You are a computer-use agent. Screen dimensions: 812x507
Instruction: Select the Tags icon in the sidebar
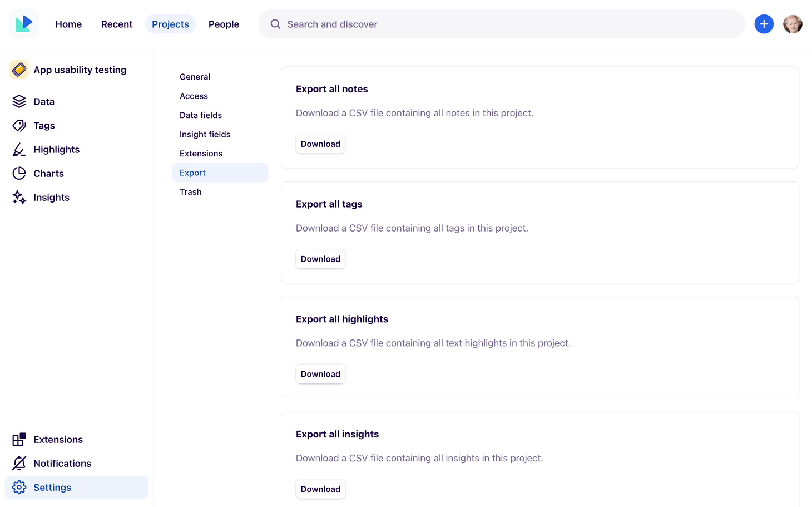(x=18, y=125)
